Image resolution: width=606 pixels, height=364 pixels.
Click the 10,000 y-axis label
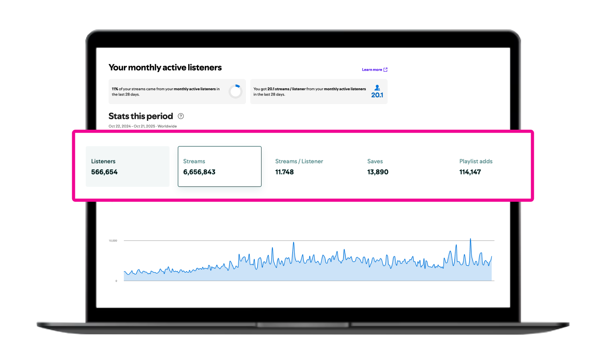pos(113,241)
